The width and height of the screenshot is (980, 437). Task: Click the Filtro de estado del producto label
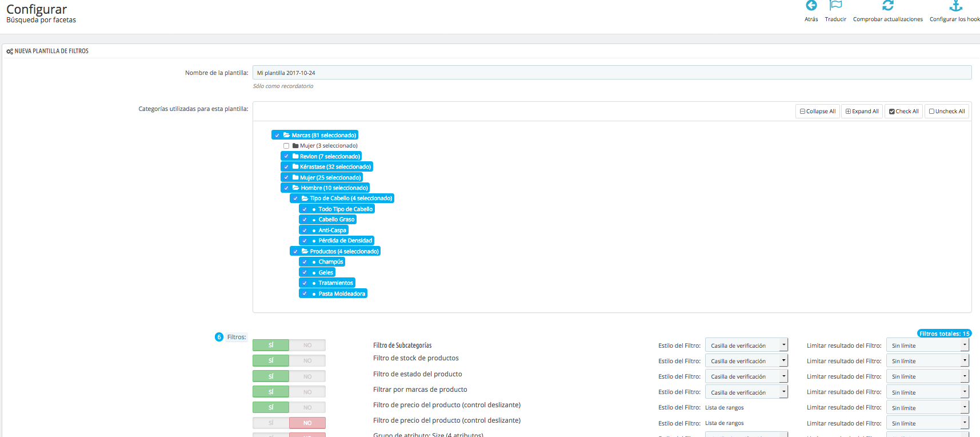pyautogui.click(x=418, y=374)
